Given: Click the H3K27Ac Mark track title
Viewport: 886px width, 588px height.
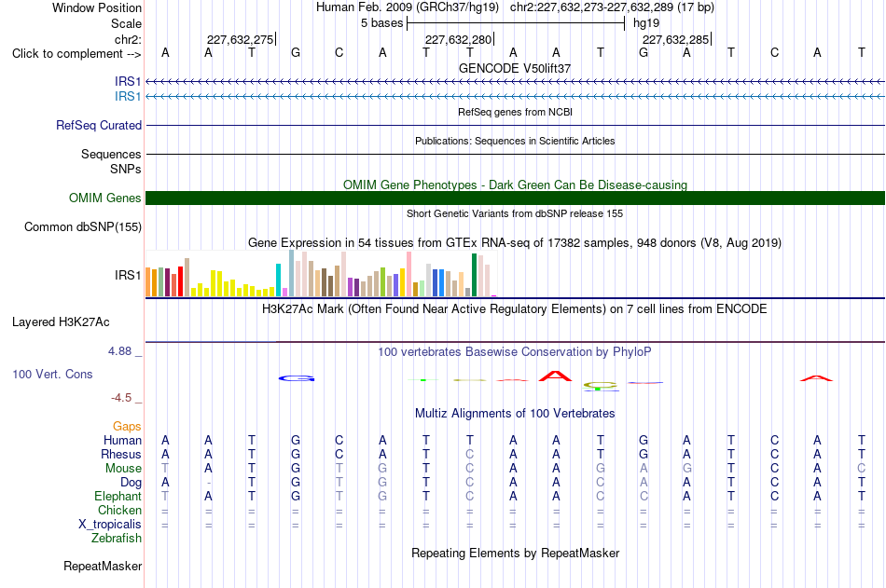Looking at the screenshot, I should [515, 309].
